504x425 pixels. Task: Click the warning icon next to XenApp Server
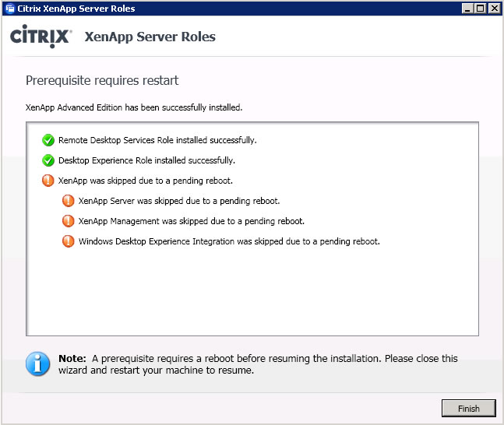click(68, 201)
